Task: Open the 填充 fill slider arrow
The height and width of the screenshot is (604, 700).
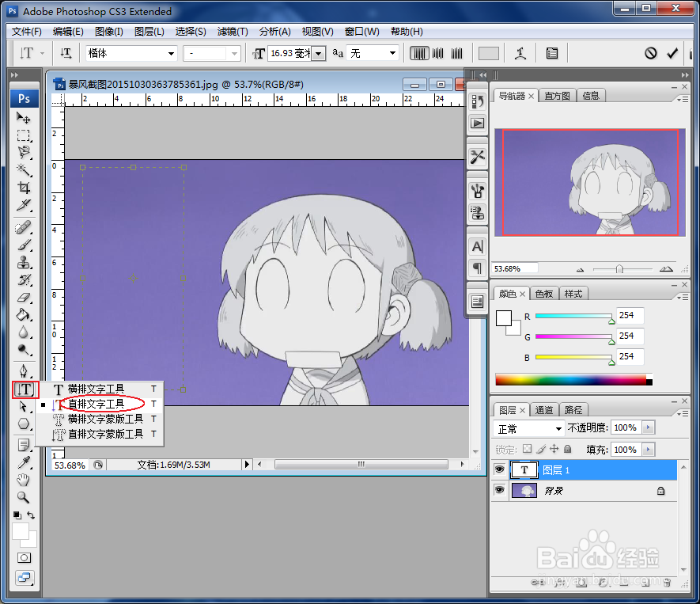Action: [649, 449]
